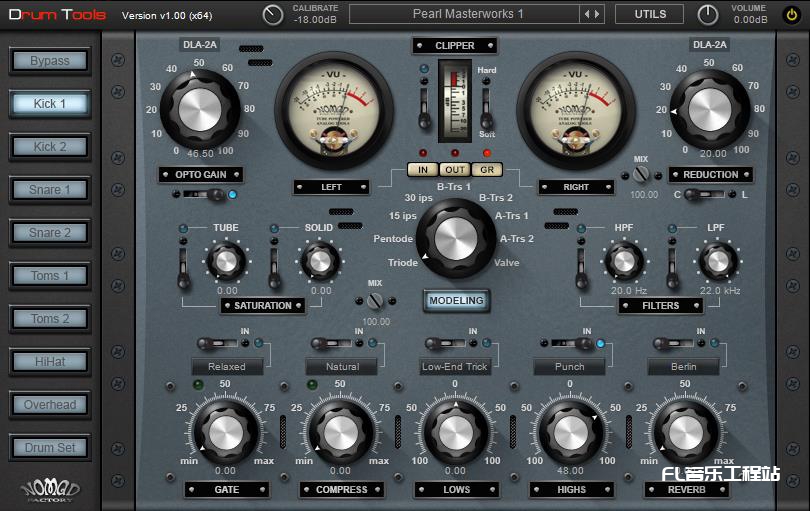Image resolution: width=810 pixels, height=511 pixels.
Task: Click the Calibrate knob in header
Action: click(x=273, y=15)
